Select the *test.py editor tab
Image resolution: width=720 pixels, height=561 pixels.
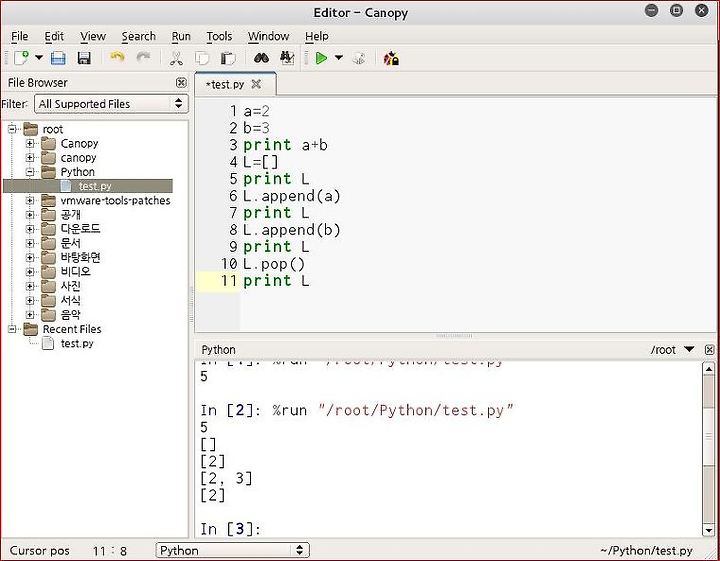click(x=235, y=84)
